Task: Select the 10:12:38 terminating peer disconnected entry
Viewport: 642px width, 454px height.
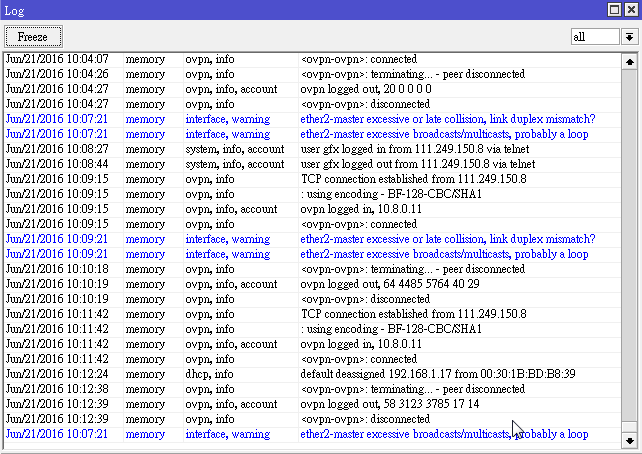Action: click(313, 389)
